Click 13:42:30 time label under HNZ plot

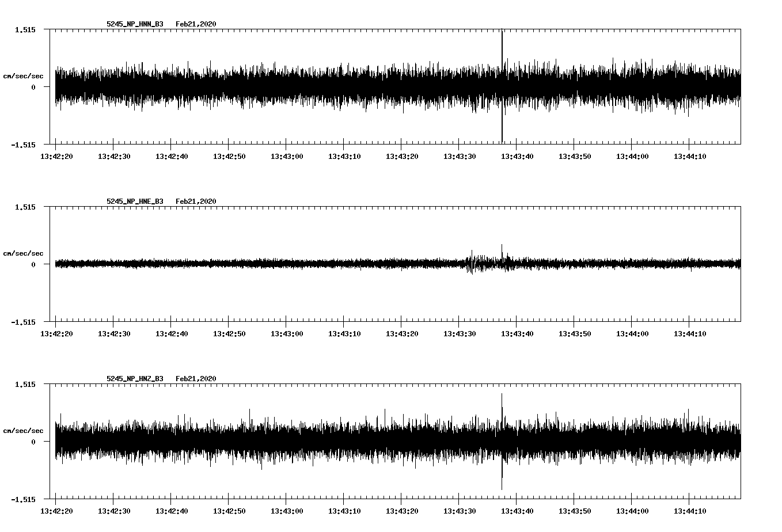pyautogui.click(x=114, y=511)
